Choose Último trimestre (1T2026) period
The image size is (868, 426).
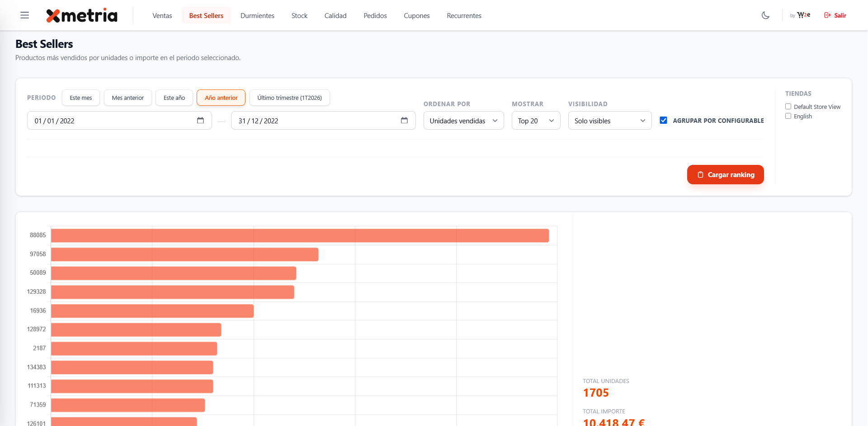pos(289,98)
